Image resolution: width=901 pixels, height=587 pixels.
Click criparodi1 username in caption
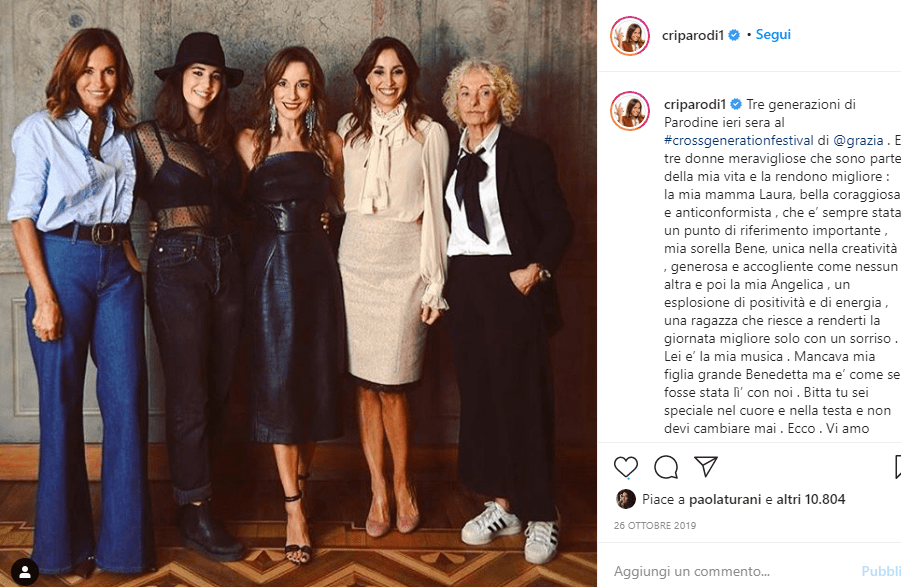(x=695, y=104)
